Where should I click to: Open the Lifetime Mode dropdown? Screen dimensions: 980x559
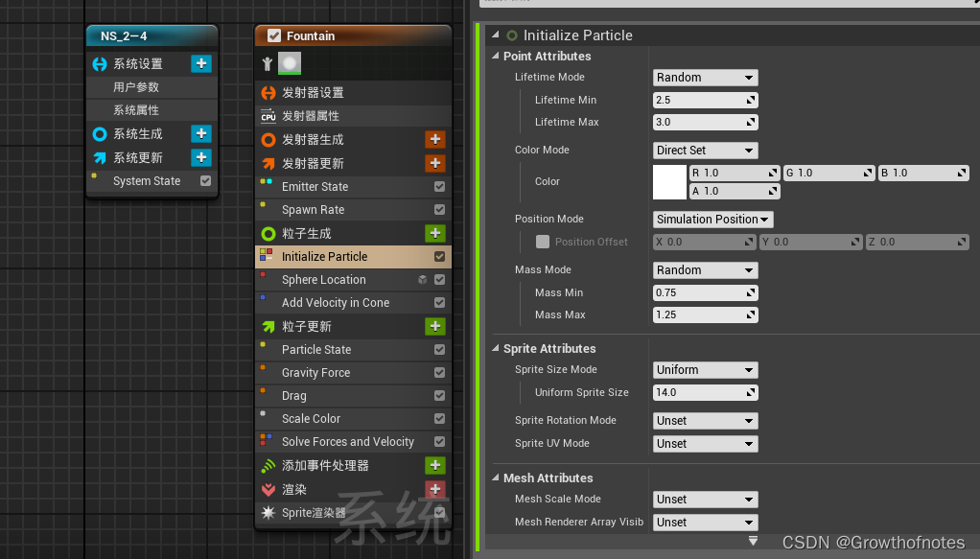705,77
